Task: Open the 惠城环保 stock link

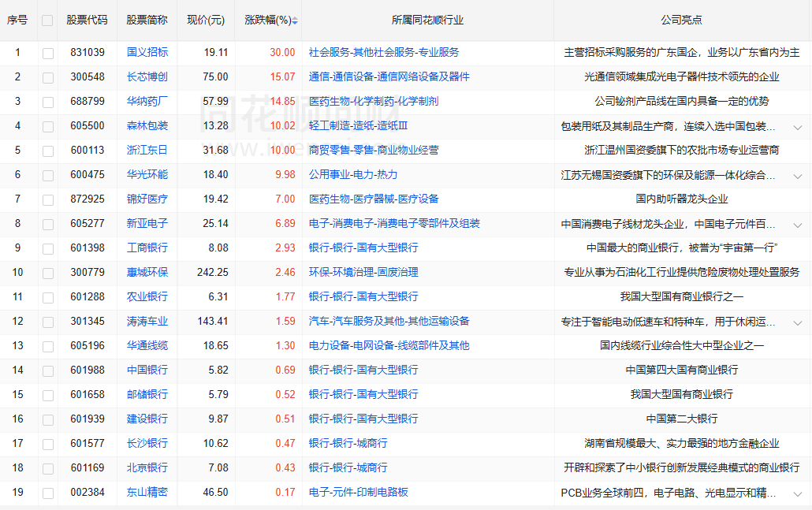Action: coord(147,273)
